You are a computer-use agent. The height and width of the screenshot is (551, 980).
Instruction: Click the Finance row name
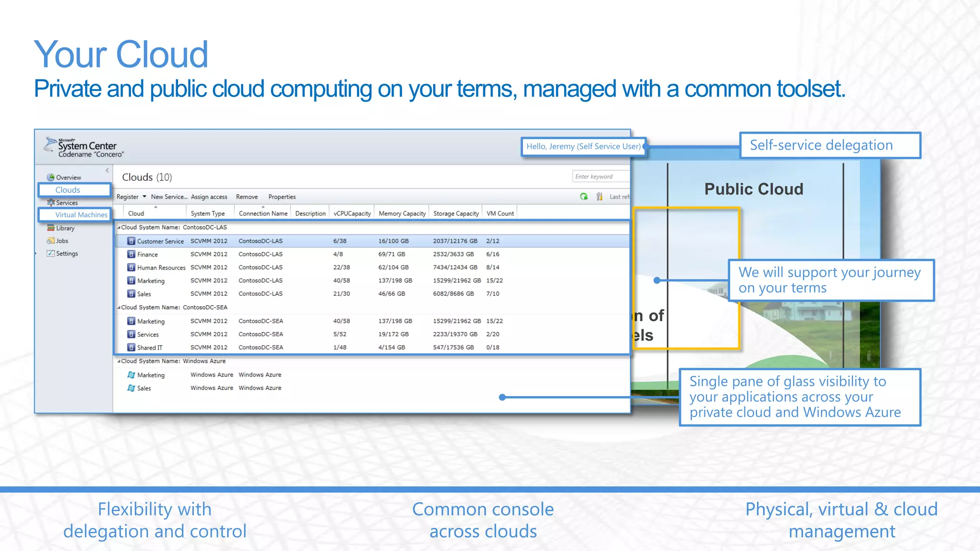click(147, 254)
